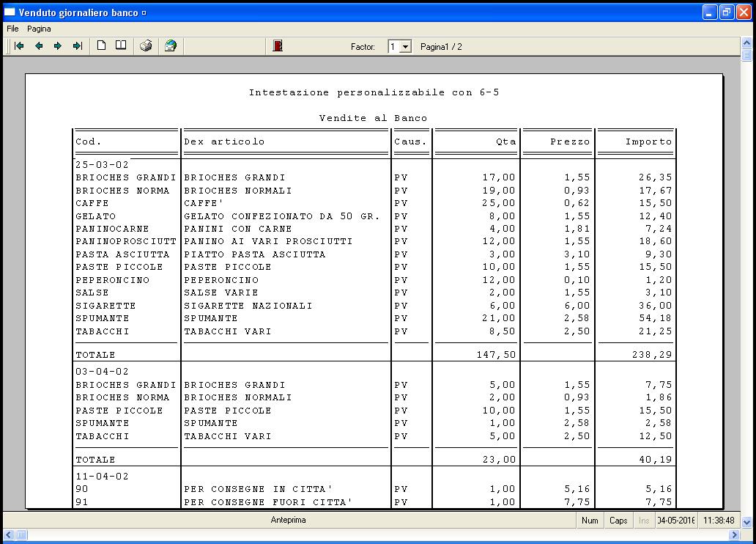Select 'SIGARETTE NAZIONALI' description
Screen dimensions: 756x544
coord(248,306)
